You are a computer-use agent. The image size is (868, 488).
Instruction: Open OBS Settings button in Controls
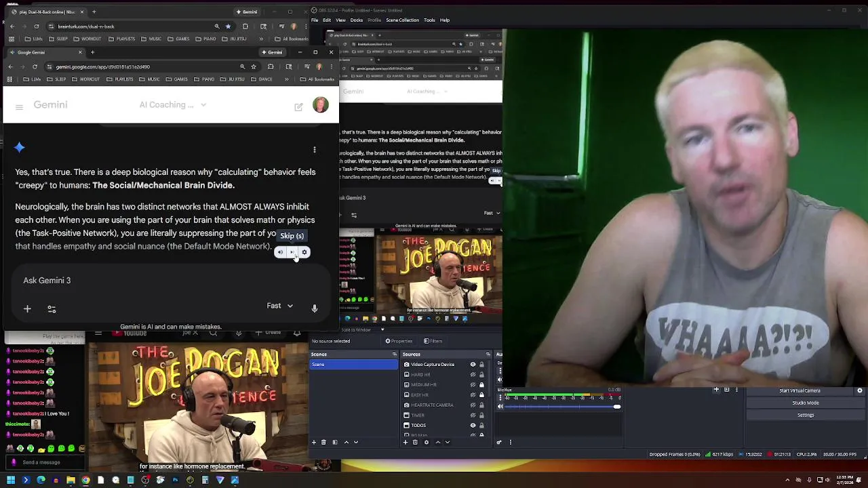[x=806, y=415]
